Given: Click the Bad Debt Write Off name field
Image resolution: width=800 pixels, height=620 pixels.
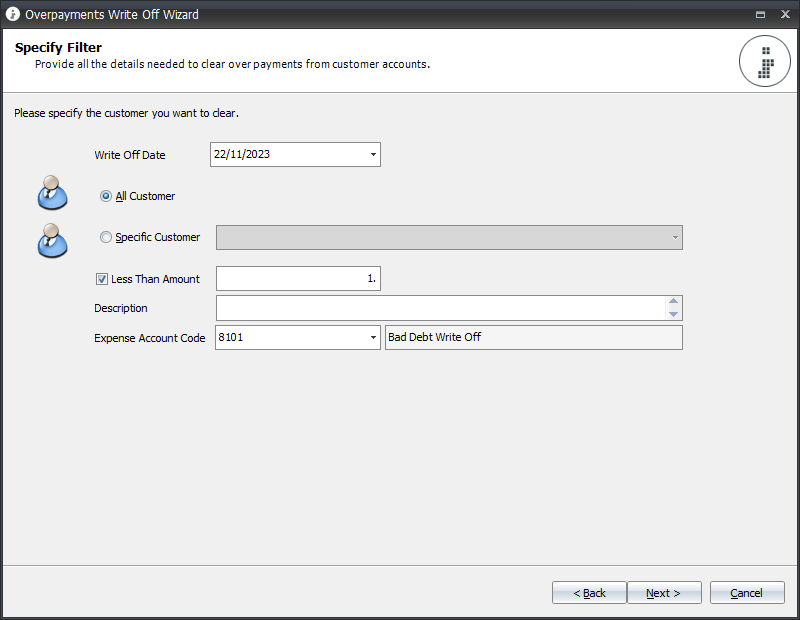Looking at the screenshot, I should [534, 337].
